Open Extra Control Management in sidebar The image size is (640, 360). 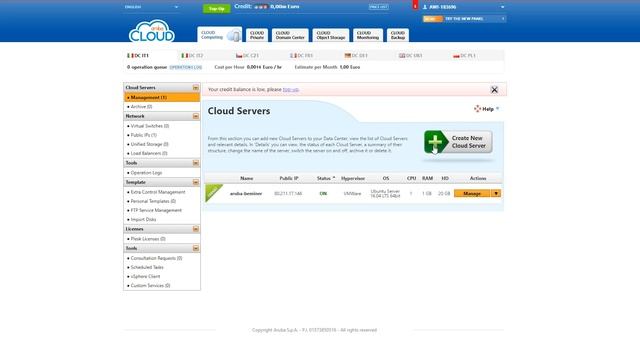[x=158, y=192]
